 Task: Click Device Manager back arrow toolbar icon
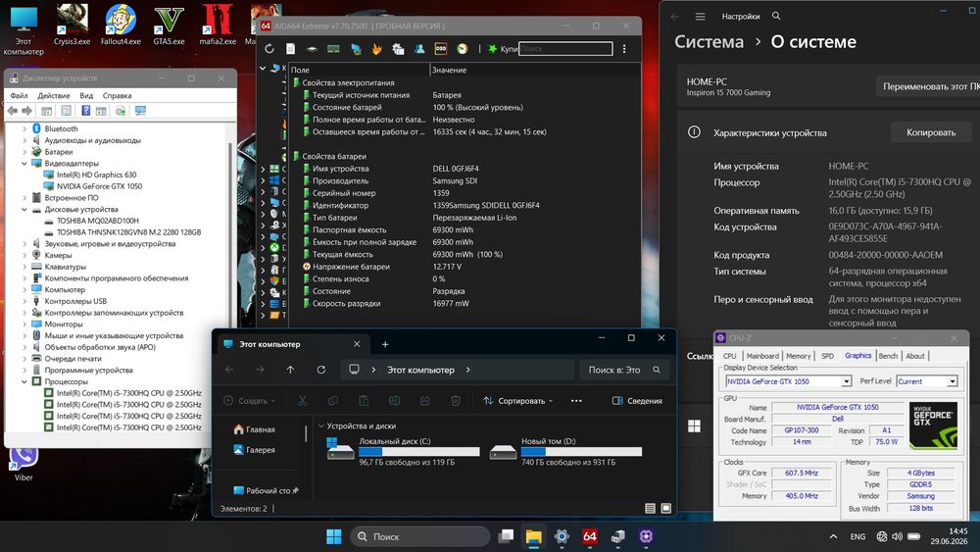[x=12, y=111]
